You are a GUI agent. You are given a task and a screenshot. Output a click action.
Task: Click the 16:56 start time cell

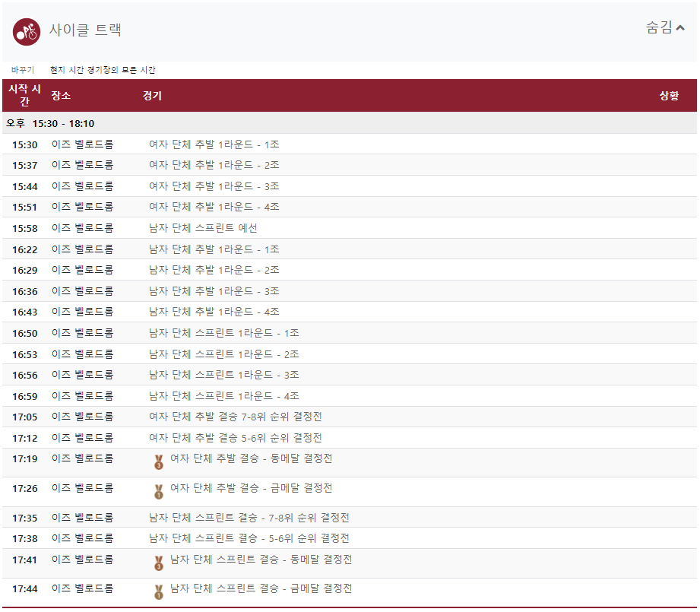pyautogui.click(x=24, y=375)
